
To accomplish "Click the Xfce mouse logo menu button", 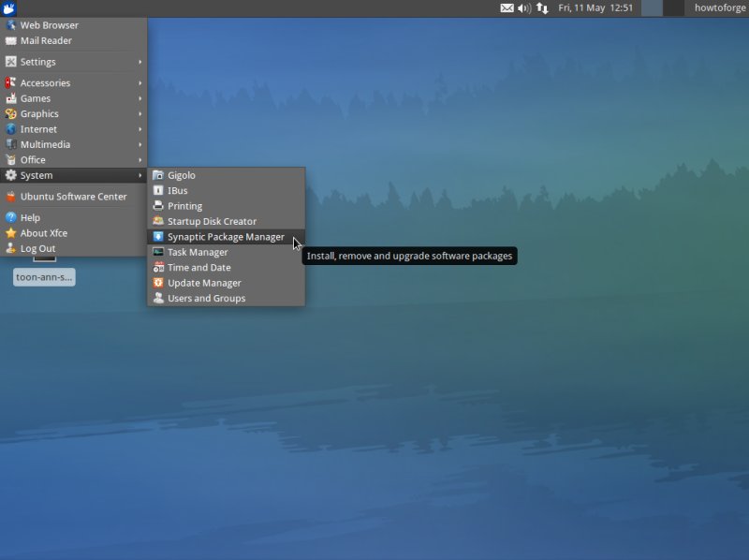I will (8, 8).
